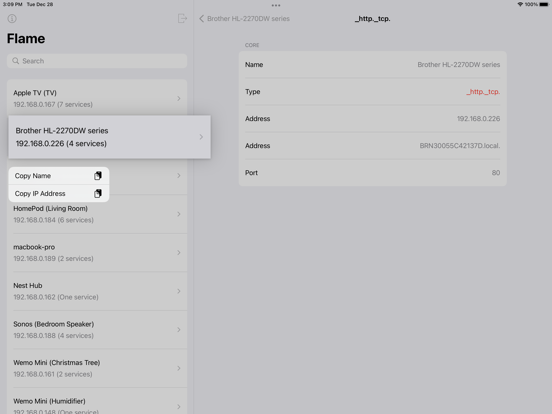The height and width of the screenshot is (414, 552).
Task: Click 192.168.0.167 (7 services) subtitle
Action: tap(53, 104)
